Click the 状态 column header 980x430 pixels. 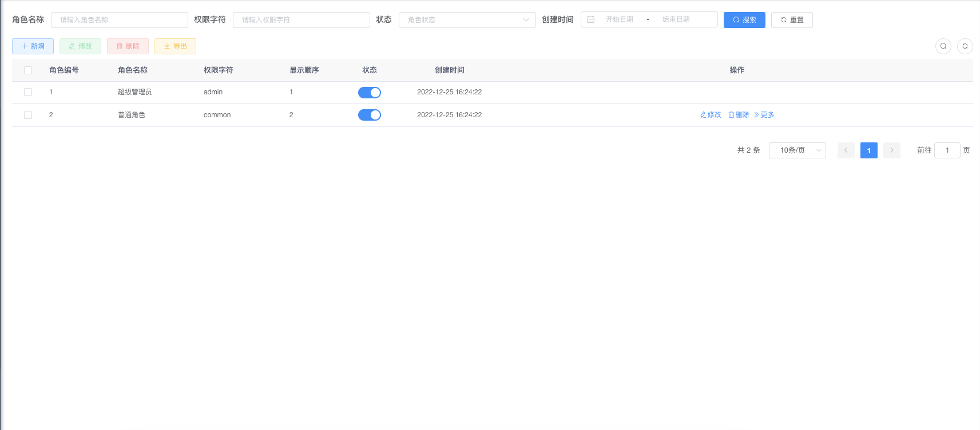click(370, 70)
